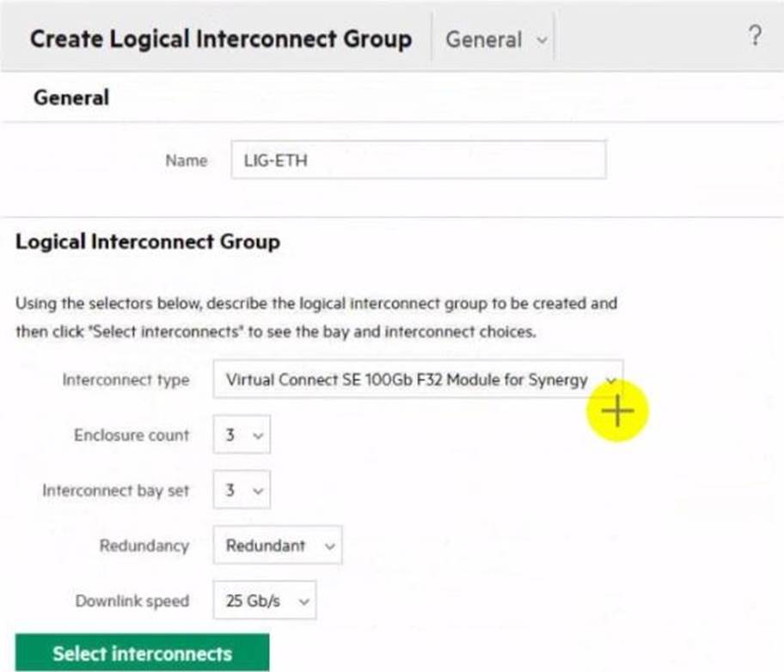Click the Enclosure count label
784x672 pixels.
(x=131, y=436)
